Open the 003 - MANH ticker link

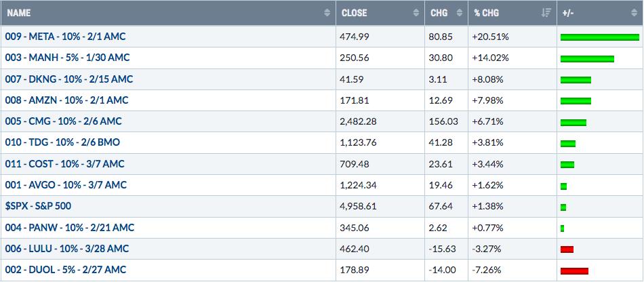[67, 58]
